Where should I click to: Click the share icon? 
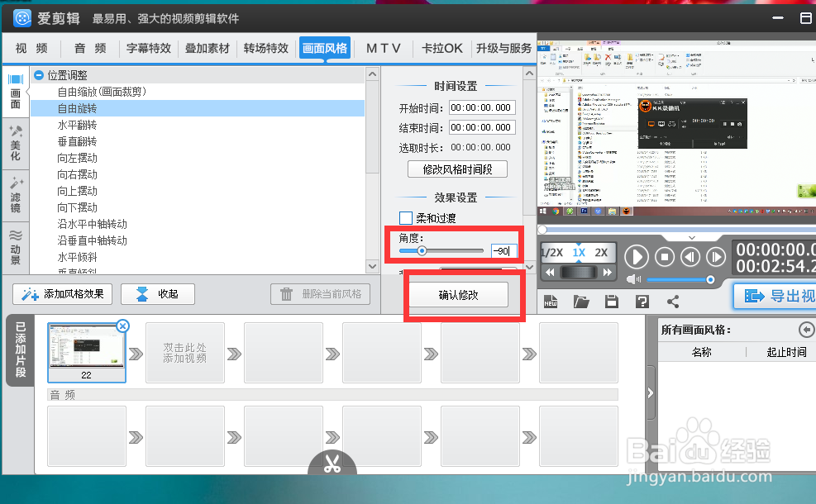(673, 302)
